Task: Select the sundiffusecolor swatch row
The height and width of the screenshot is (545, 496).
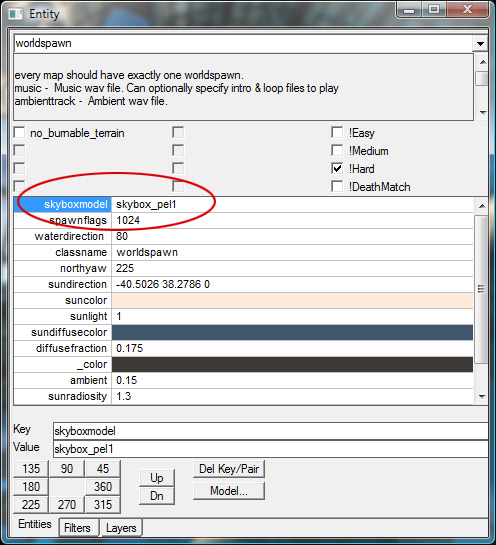Action: click(x=243, y=332)
